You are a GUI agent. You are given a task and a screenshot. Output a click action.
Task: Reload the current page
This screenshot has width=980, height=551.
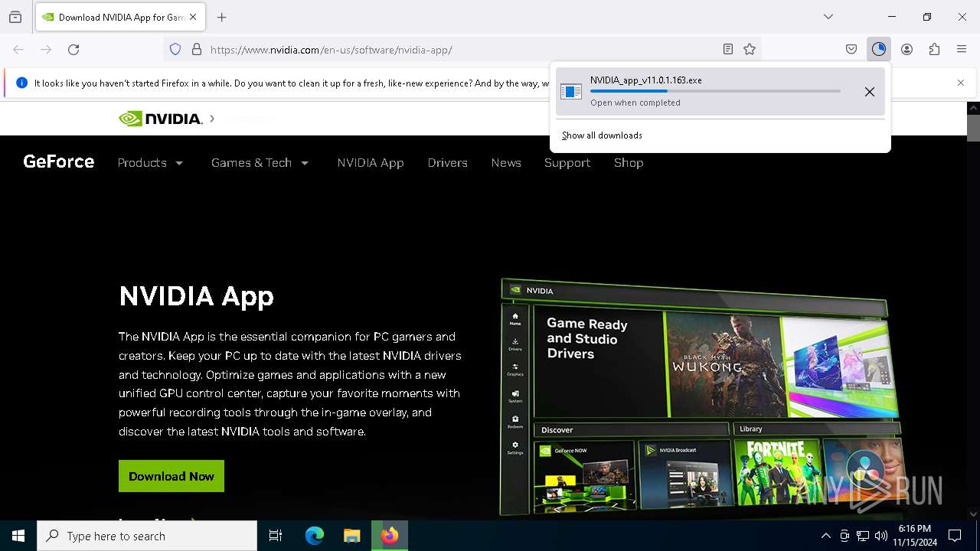point(73,50)
